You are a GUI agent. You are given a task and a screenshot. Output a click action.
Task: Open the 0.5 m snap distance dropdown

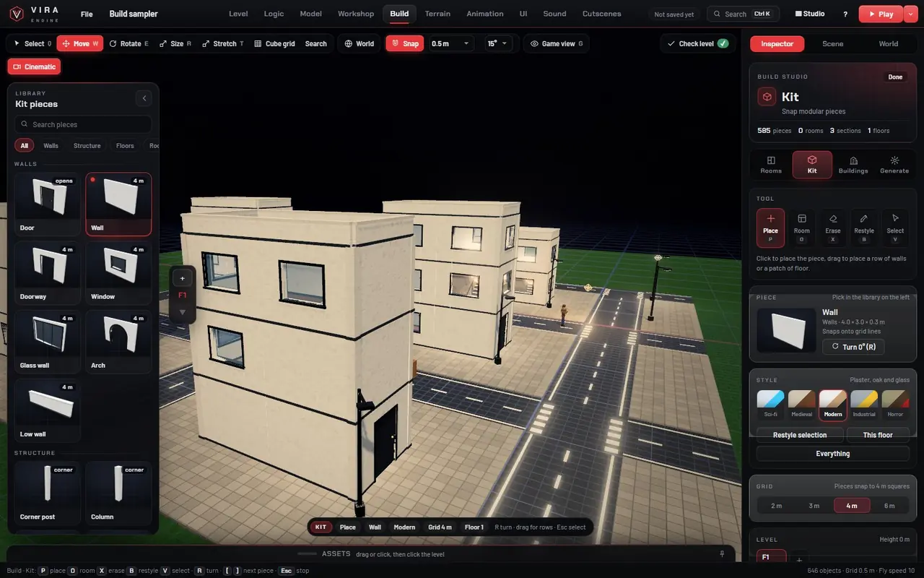click(x=450, y=43)
